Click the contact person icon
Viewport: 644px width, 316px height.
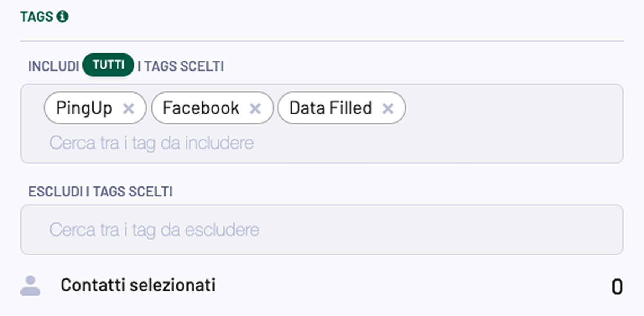pyautogui.click(x=30, y=286)
